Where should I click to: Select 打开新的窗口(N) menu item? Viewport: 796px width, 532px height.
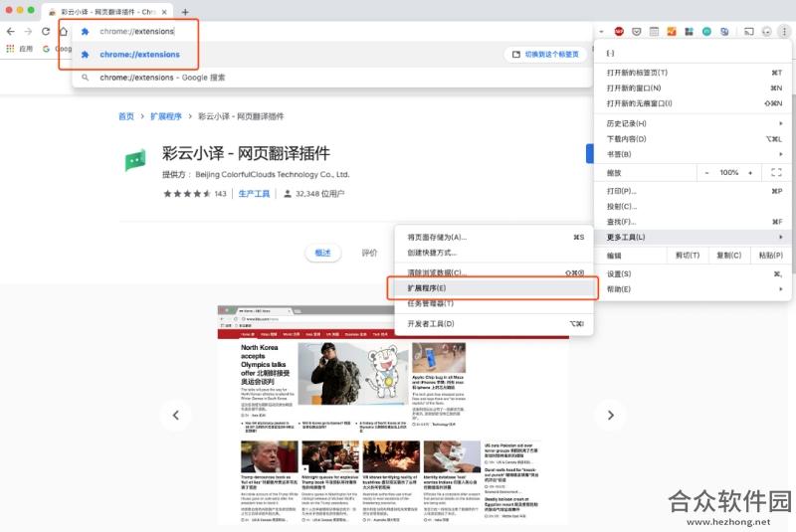694,88
